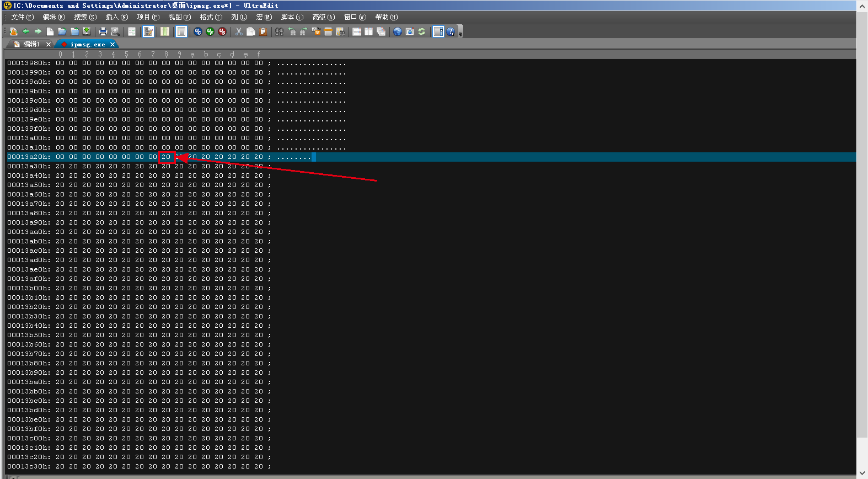Toggle line numbers display button

(181, 31)
